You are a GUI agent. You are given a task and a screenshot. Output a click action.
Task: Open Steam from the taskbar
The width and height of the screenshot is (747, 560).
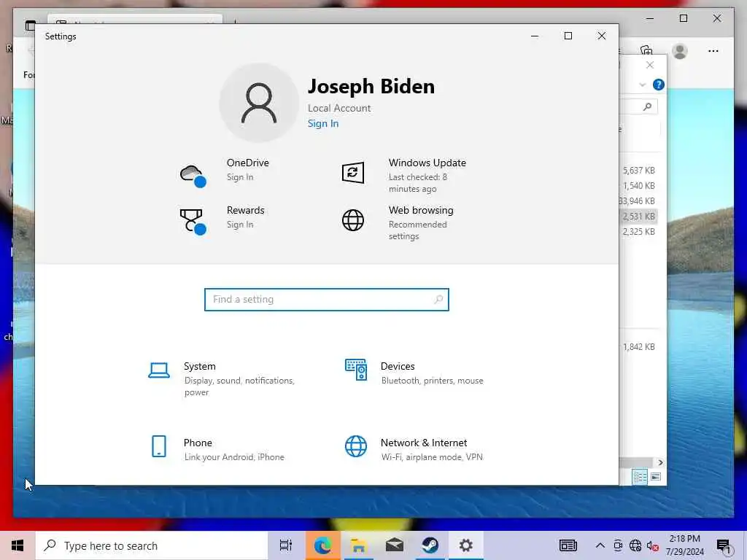430,545
